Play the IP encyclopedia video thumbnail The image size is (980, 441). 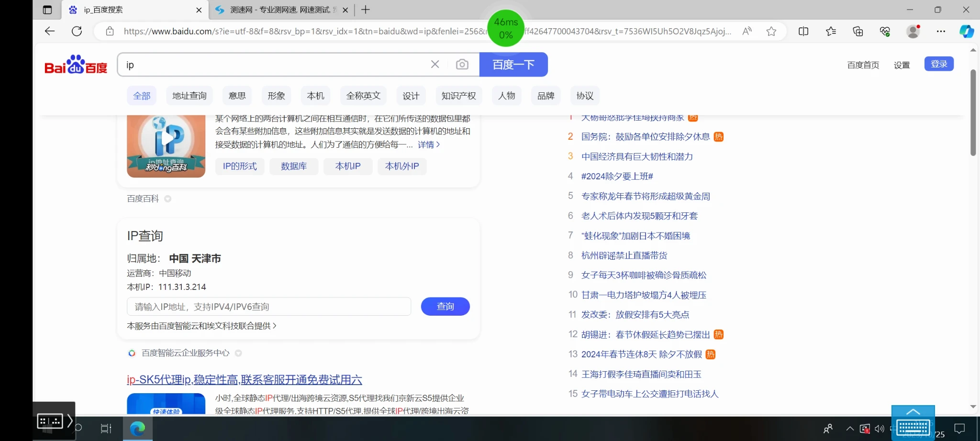pyautogui.click(x=166, y=139)
